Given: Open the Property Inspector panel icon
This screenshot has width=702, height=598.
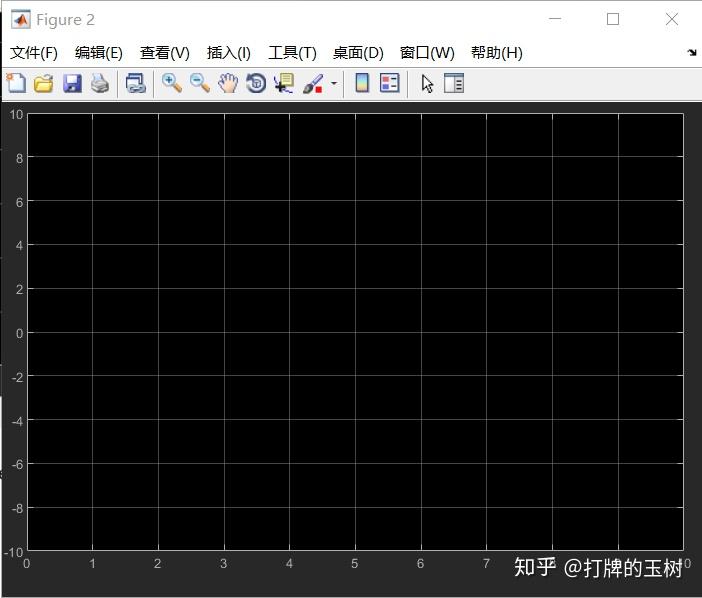Looking at the screenshot, I should pyautogui.click(x=454, y=83).
